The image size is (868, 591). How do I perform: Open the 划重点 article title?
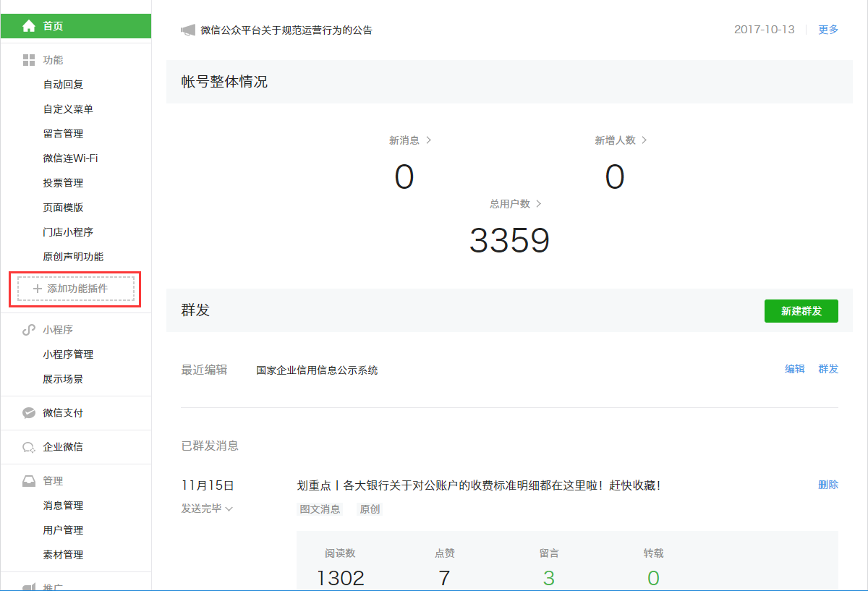click(x=479, y=485)
